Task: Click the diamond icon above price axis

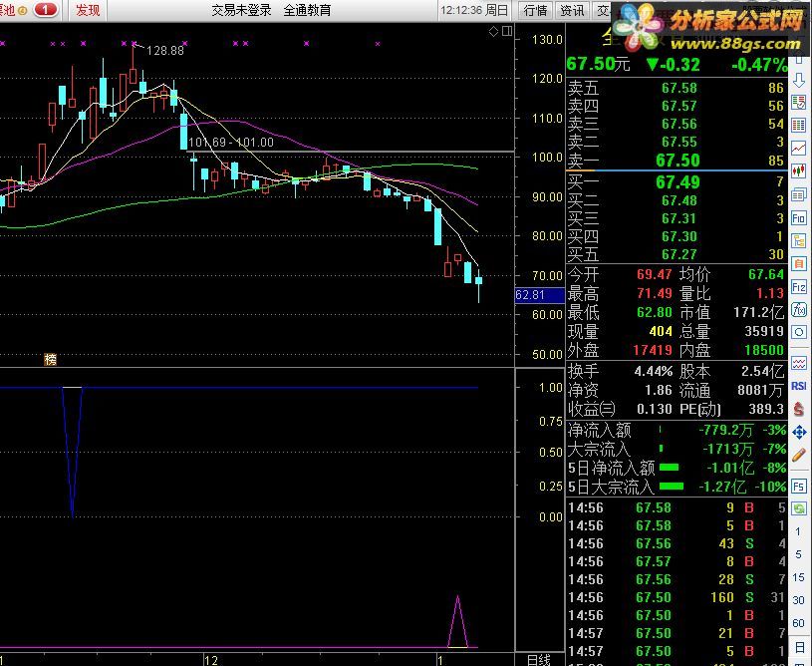Action: tap(493, 32)
